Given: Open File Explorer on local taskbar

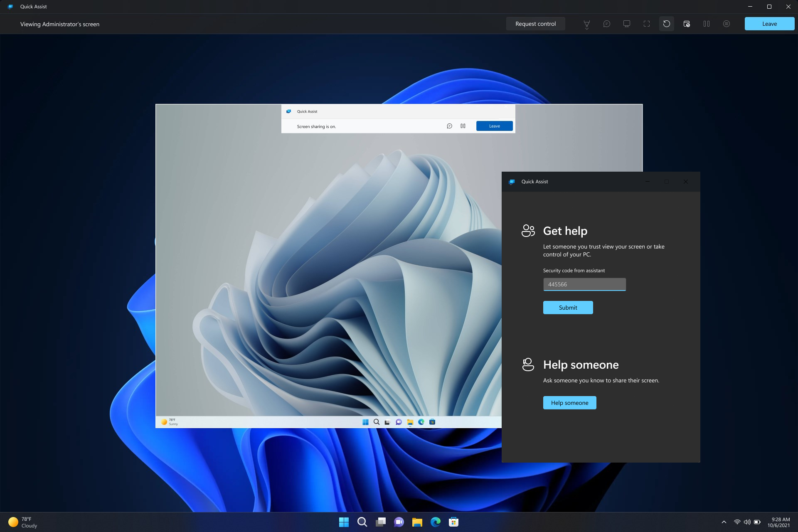Looking at the screenshot, I should (x=417, y=522).
